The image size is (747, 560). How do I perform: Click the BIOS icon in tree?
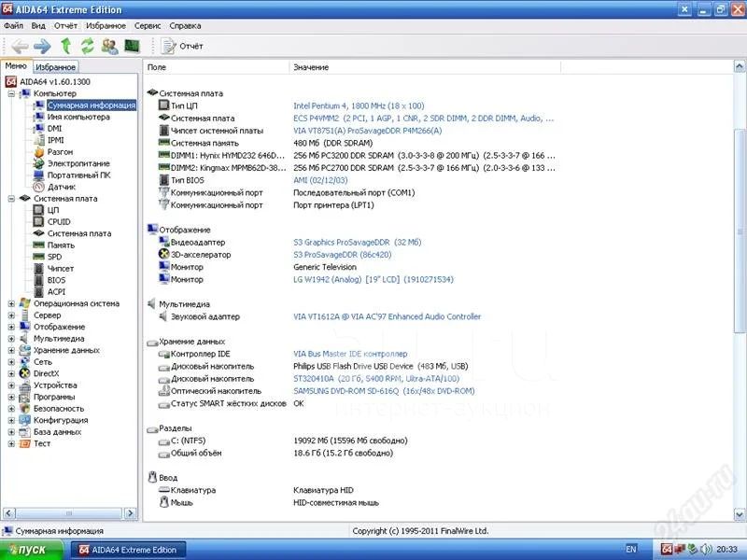click(x=39, y=280)
